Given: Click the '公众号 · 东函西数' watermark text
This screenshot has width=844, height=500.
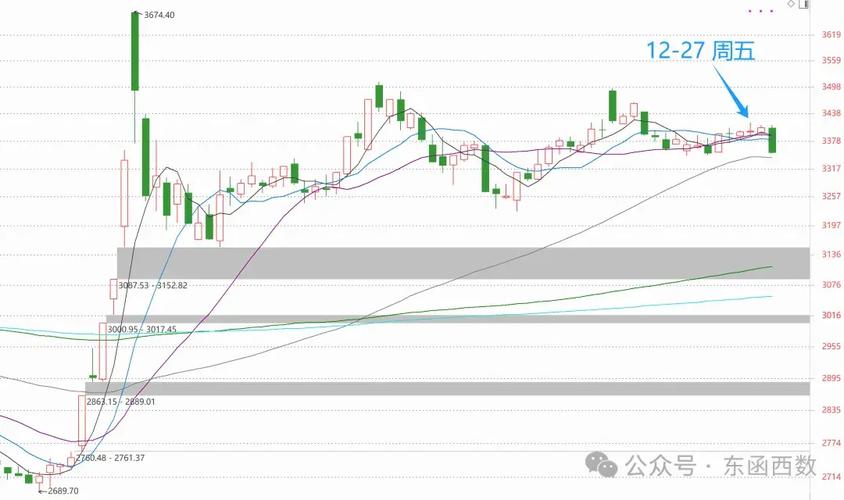Looking at the screenshot, I should pos(720,467).
